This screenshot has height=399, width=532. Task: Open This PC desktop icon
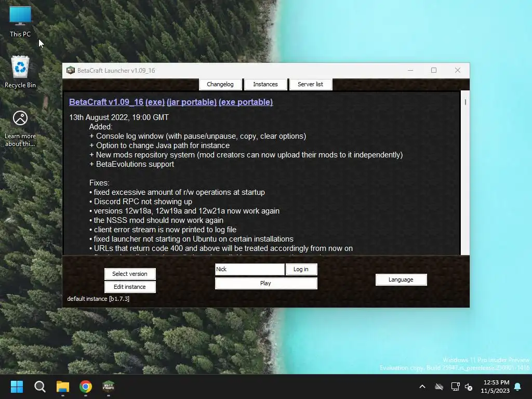(x=20, y=21)
